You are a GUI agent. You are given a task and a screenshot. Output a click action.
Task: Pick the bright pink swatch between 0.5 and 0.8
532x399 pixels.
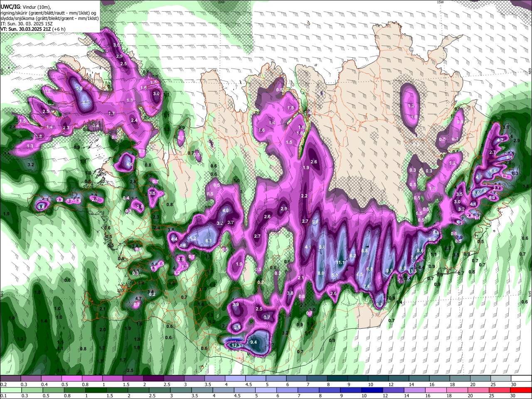point(71,379)
